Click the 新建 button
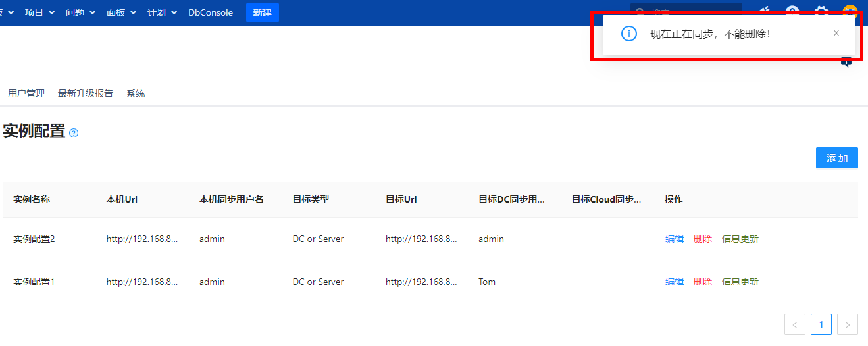The image size is (868, 346). 263,12
